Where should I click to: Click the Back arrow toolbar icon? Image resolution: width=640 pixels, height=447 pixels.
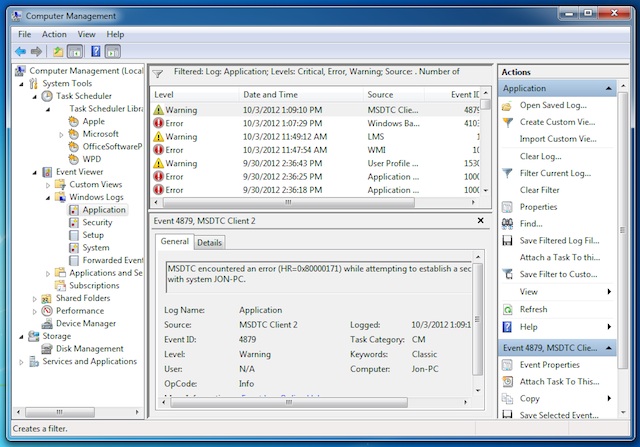pyautogui.click(x=20, y=51)
